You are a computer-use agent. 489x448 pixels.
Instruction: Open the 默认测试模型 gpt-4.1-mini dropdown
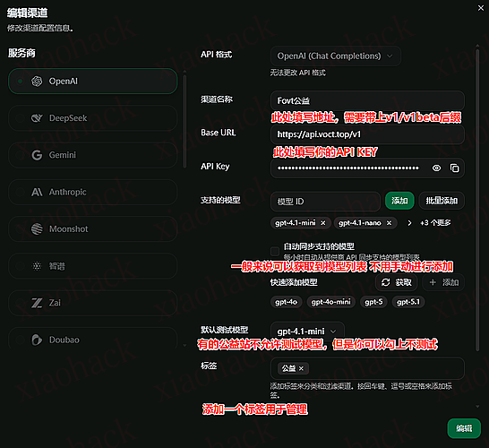(x=307, y=331)
